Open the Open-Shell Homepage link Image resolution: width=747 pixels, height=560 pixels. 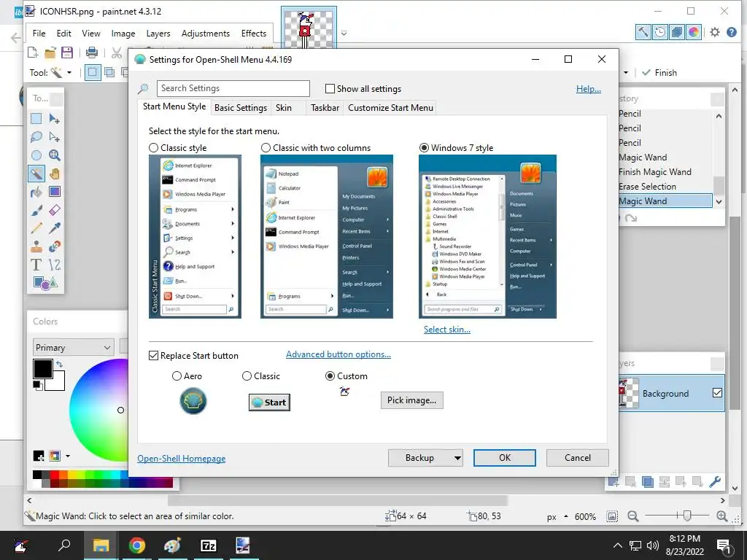click(x=182, y=458)
